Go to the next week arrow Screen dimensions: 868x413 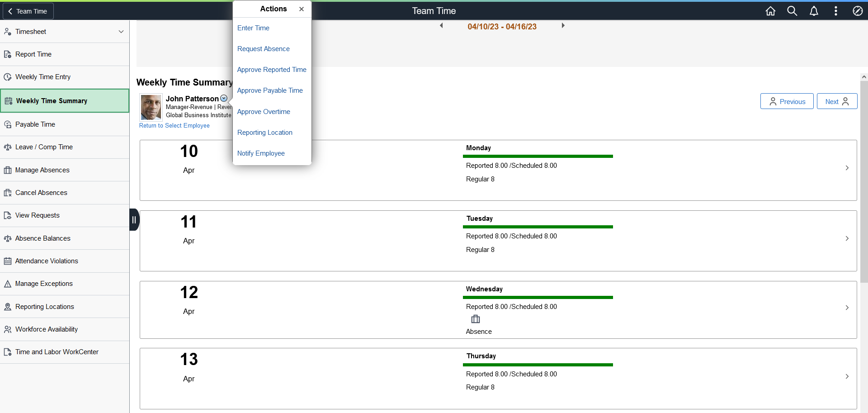tap(563, 26)
